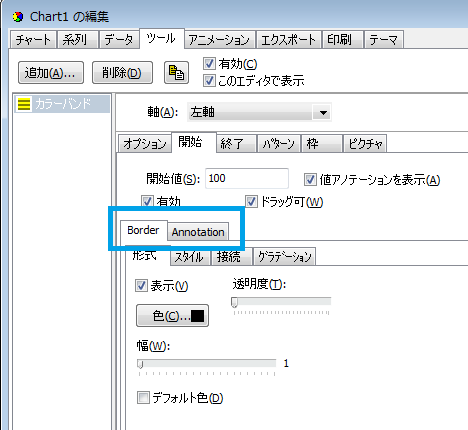Select the カラーバンド item icon in list
Screen dimensions: 468x430
pos(24,104)
